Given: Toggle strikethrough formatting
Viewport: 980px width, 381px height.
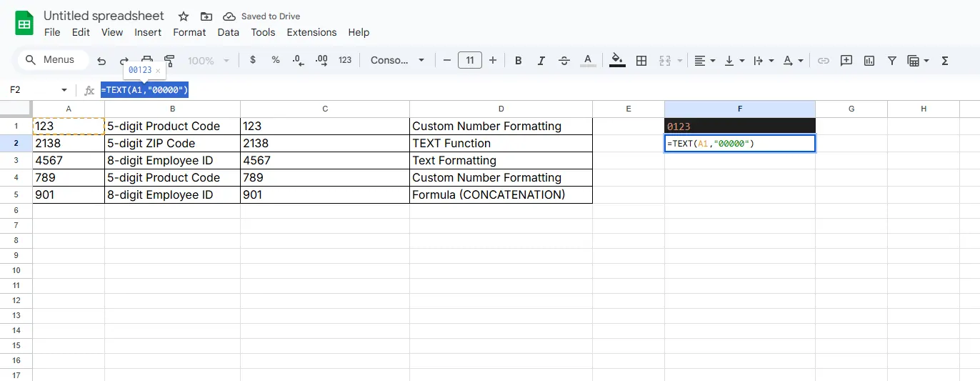Looking at the screenshot, I should tap(564, 61).
